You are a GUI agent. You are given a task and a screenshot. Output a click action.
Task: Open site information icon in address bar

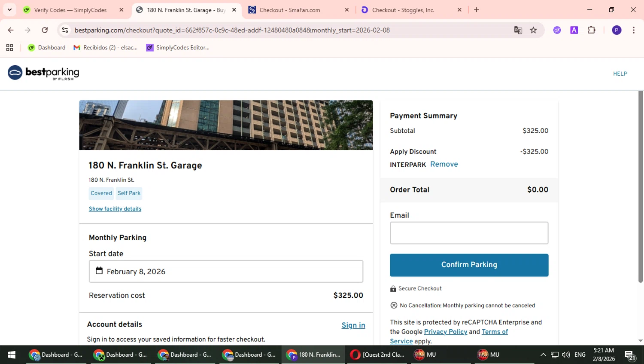point(65,30)
